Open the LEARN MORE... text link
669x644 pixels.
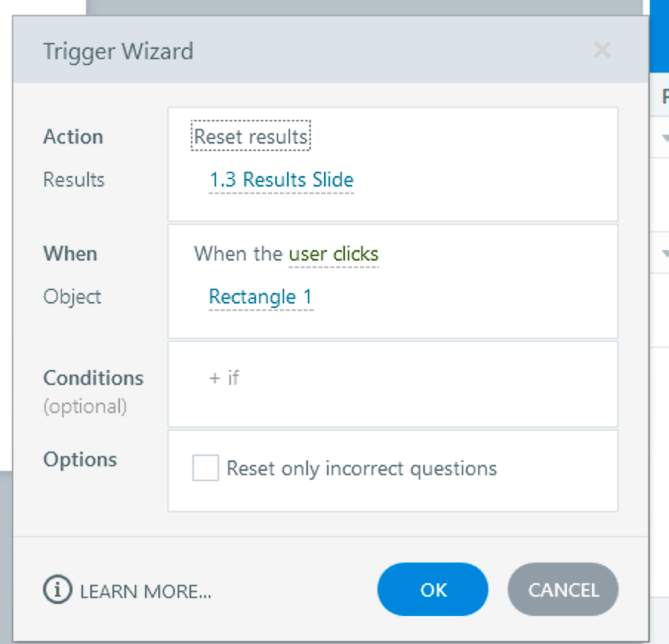point(146,591)
